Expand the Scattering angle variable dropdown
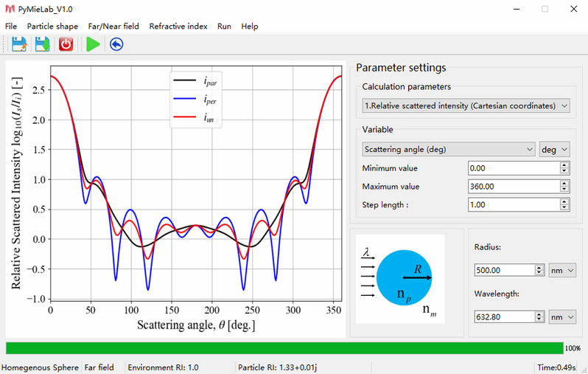This screenshot has width=588, height=374. tap(448, 149)
